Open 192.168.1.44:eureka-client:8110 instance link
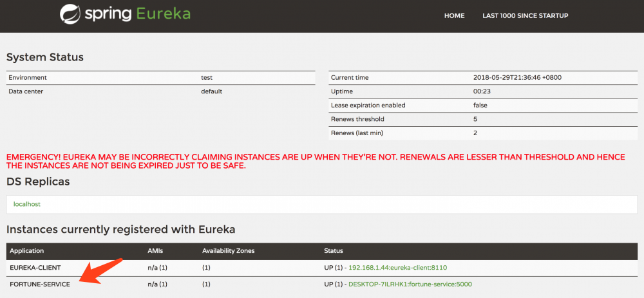 (x=397, y=268)
